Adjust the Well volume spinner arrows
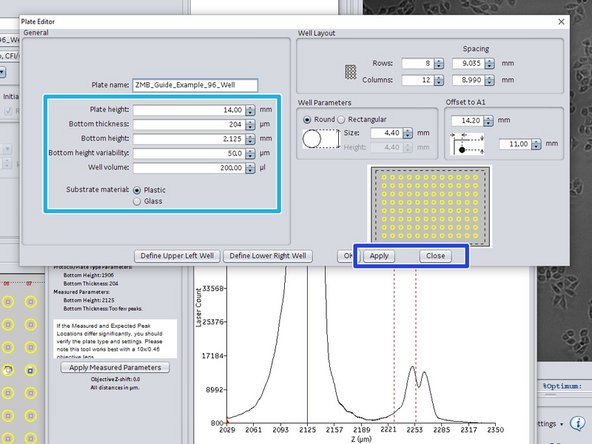The image size is (592, 444). pos(250,168)
